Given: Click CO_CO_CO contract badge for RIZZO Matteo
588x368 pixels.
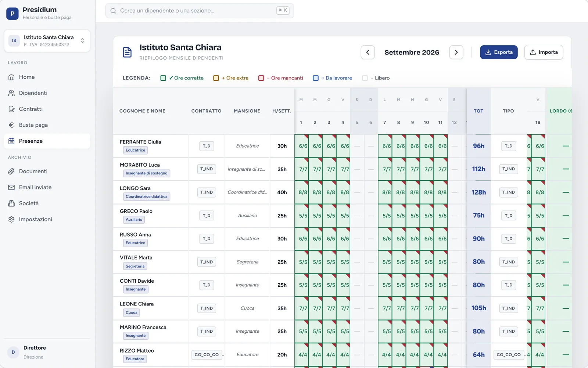Looking at the screenshot, I should pyautogui.click(x=207, y=355).
